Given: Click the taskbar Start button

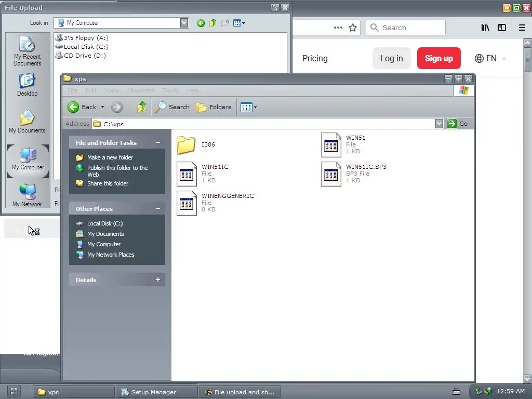Looking at the screenshot, I should [x=14, y=391].
